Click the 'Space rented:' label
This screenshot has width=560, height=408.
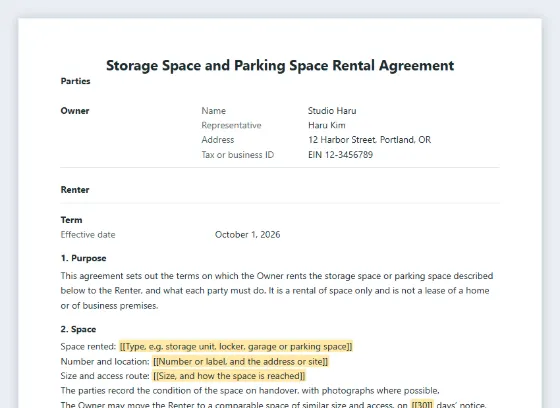(x=88, y=347)
